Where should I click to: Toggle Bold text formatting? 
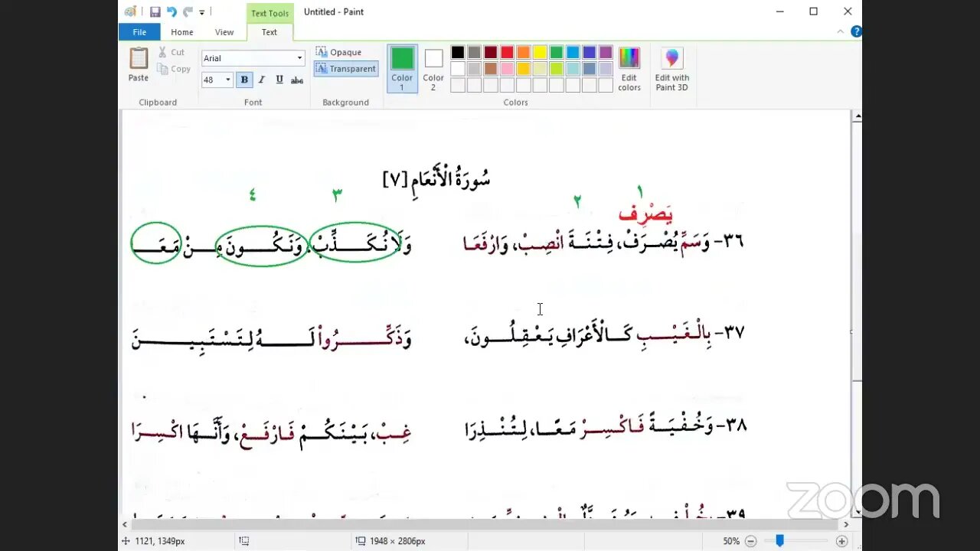coord(244,80)
